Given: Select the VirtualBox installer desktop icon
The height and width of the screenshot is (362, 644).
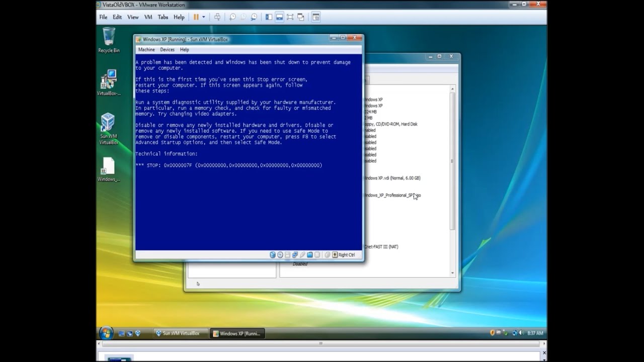Looking at the screenshot, I should (109, 83).
